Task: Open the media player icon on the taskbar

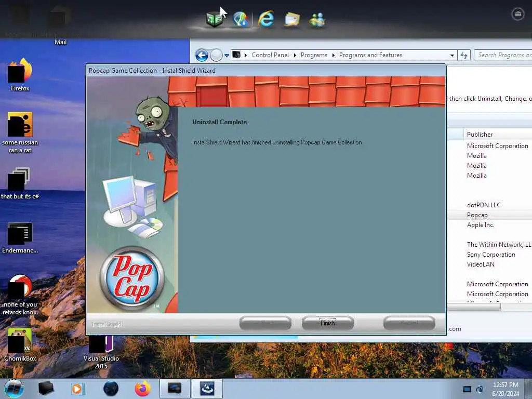Action: pos(77,389)
